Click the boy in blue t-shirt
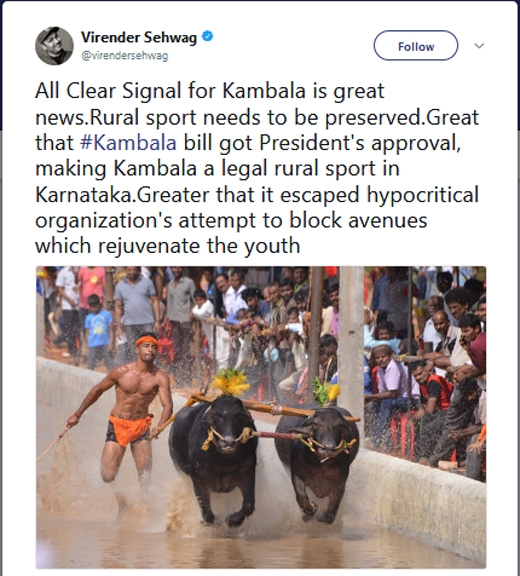The height and width of the screenshot is (576, 520). pos(98,331)
